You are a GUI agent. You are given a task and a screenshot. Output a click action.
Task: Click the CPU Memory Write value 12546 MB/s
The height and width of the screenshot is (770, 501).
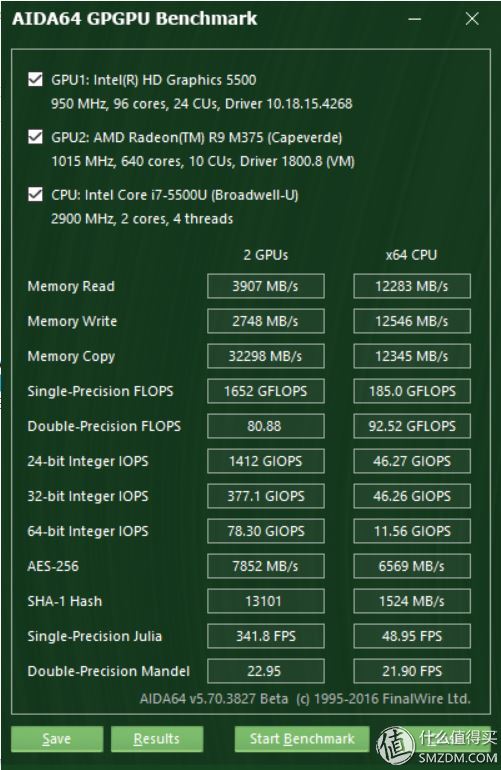click(x=412, y=321)
